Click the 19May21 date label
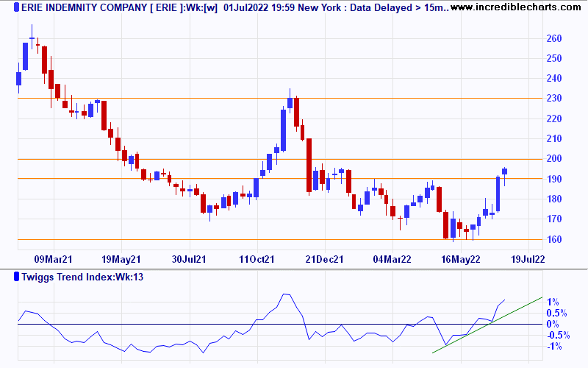The image size is (588, 368). tap(121, 259)
